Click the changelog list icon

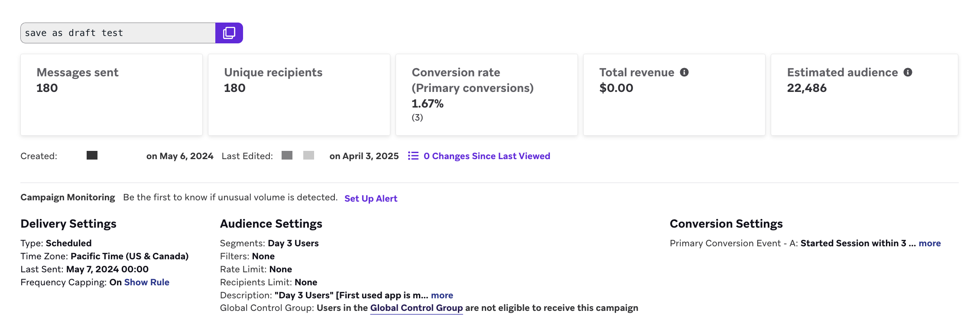click(x=413, y=156)
